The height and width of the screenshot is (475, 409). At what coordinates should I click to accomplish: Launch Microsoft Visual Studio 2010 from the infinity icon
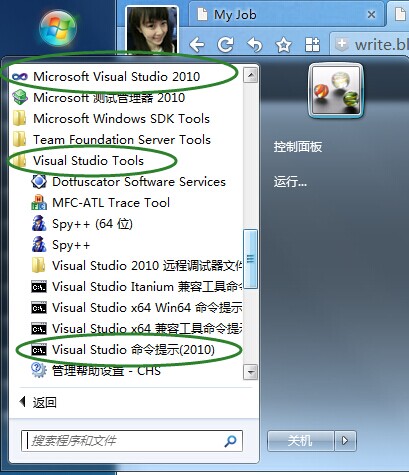pos(19,77)
